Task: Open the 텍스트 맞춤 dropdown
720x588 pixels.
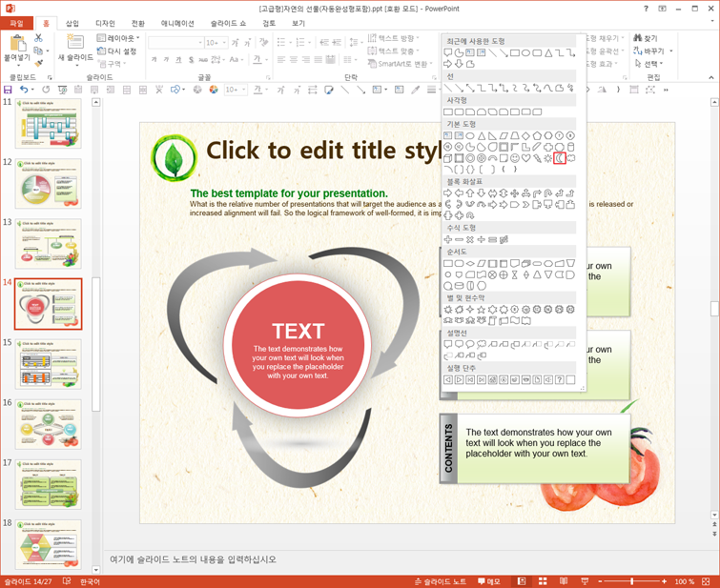Action: (394, 51)
